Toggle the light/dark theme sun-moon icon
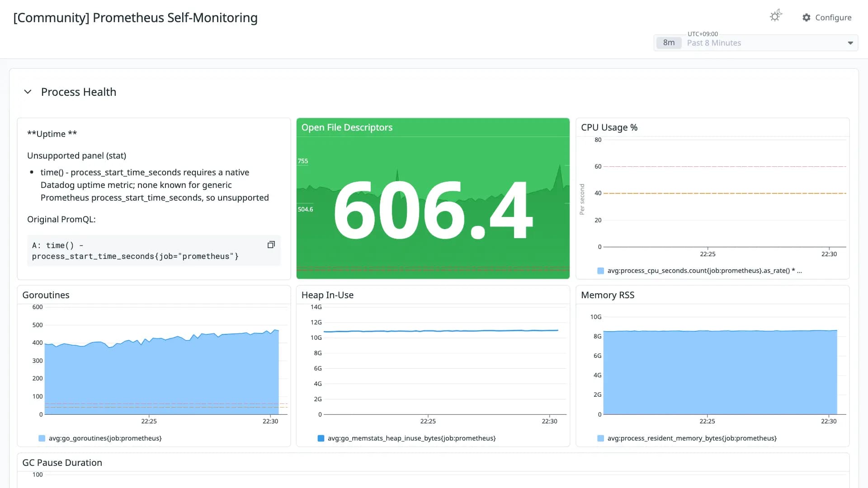 tap(776, 16)
